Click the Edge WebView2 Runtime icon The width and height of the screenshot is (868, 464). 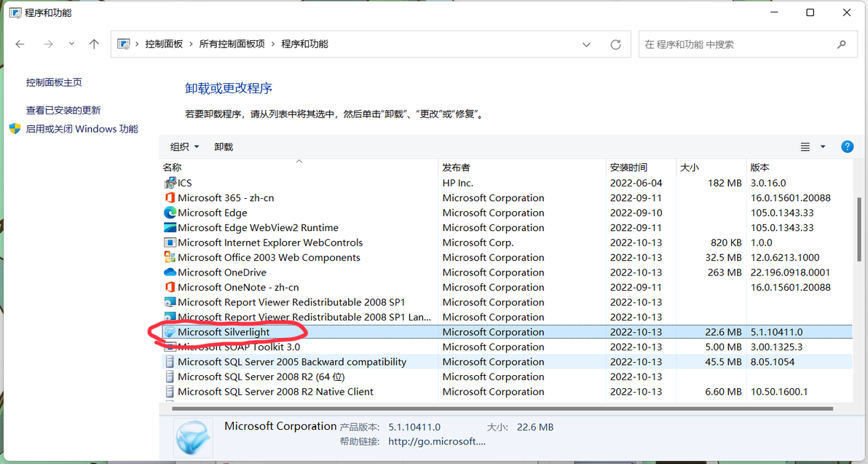click(x=170, y=227)
